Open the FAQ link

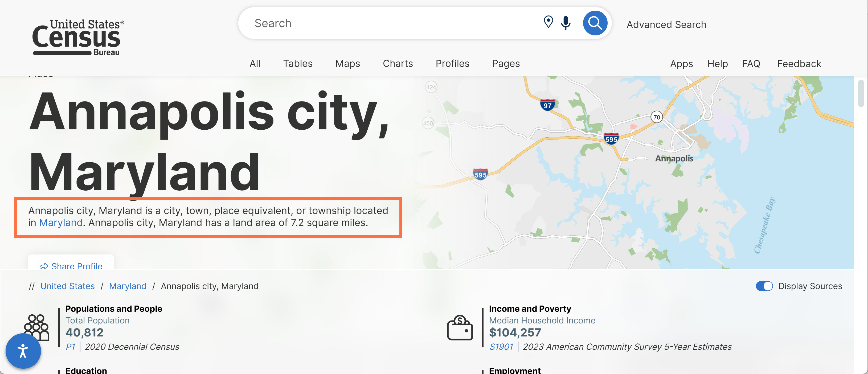tap(751, 64)
